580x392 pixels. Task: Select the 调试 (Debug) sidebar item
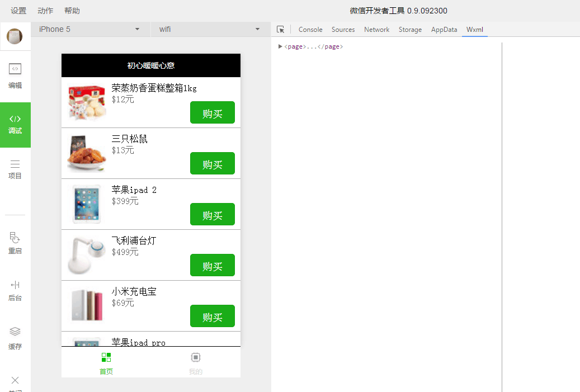coord(15,125)
